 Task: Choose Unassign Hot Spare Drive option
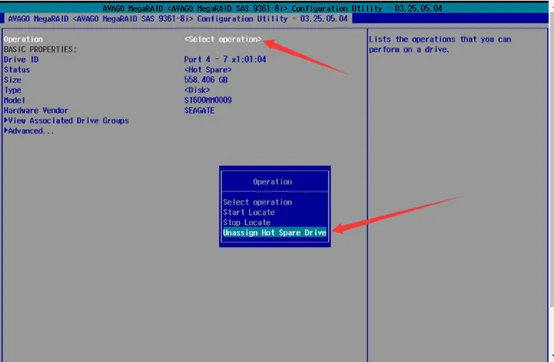(x=275, y=232)
